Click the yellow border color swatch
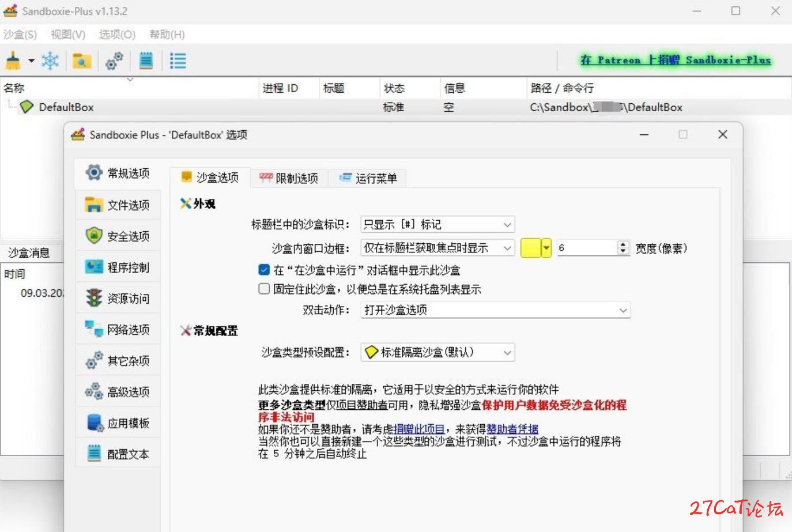792x532 pixels. tap(530, 248)
